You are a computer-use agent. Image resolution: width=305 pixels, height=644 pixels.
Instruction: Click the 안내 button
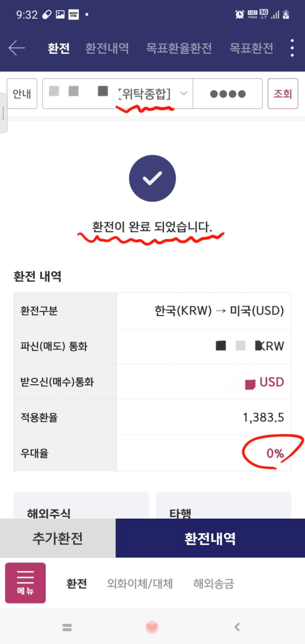[22, 94]
